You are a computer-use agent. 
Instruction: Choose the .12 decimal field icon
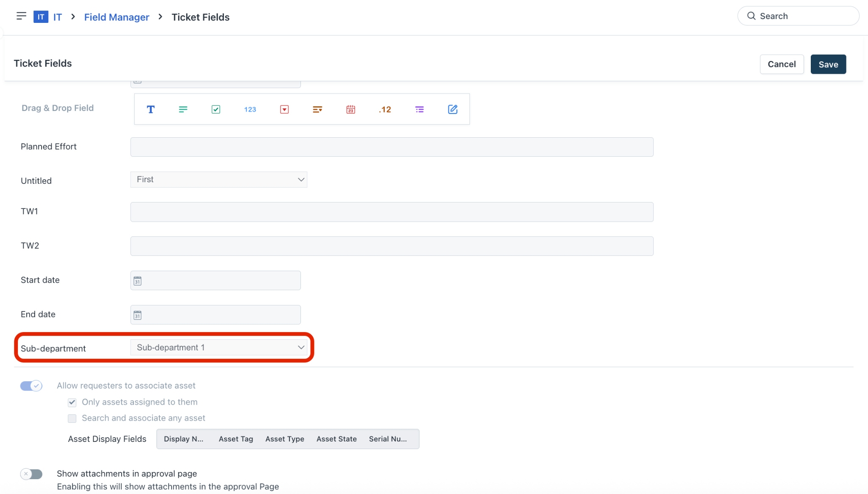point(385,109)
